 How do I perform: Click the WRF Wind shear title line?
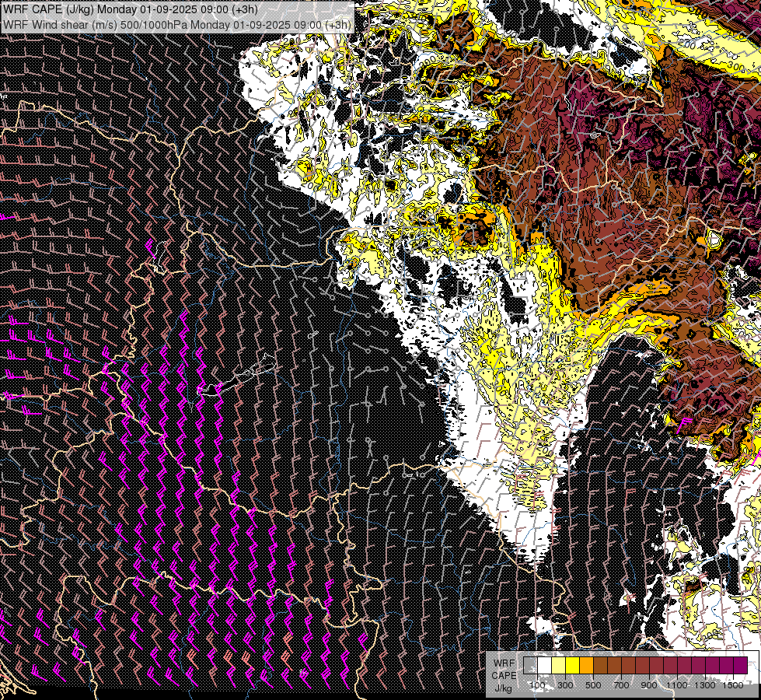176,25
